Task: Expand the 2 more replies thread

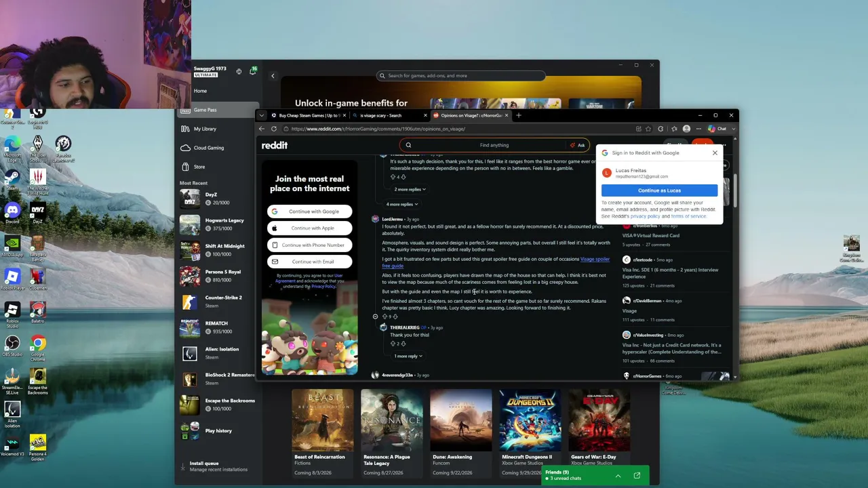Action: tap(410, 190)
